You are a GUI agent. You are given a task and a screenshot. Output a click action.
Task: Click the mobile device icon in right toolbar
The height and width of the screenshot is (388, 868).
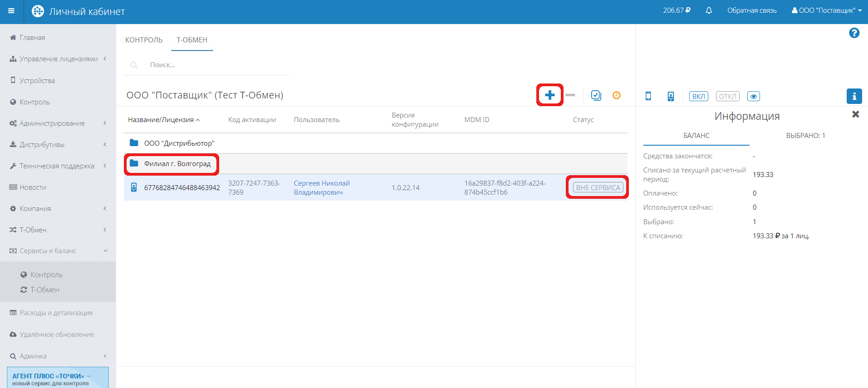pyautogui.click(x=648, y=96)
